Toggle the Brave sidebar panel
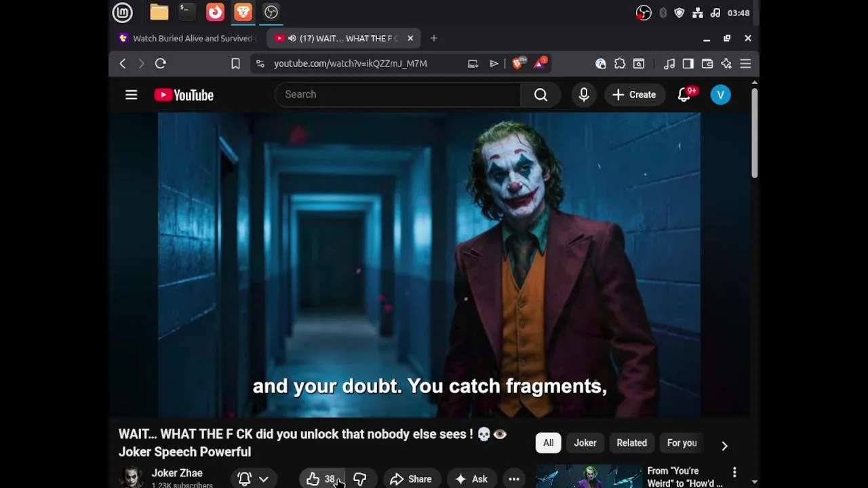The height and width of the screenshot is (488, 868). point(688,64)
